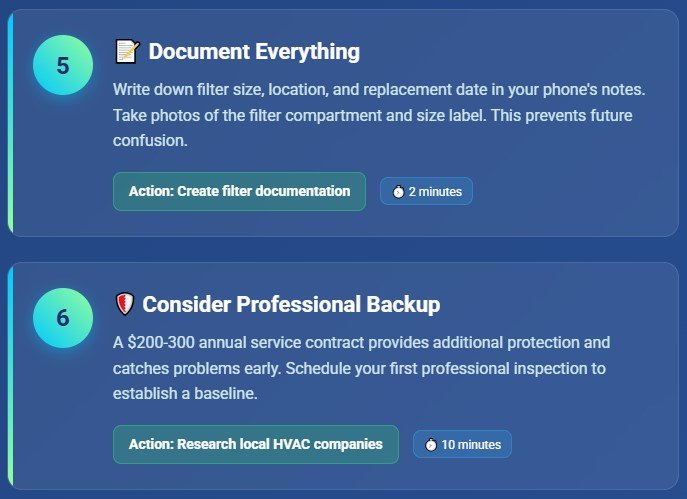Click establish a baseline text in step 6
This screenshot has width=687, height=499.
click(185, 393)
